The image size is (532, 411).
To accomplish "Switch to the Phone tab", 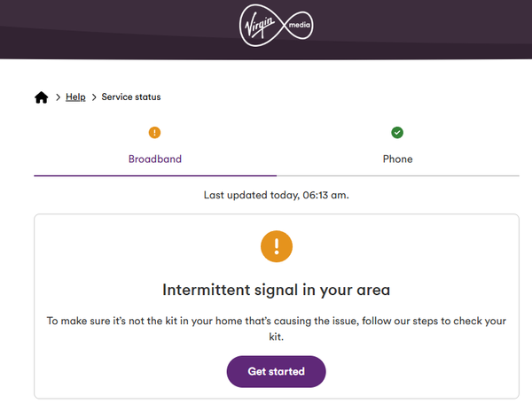I will tap(397, 159).
